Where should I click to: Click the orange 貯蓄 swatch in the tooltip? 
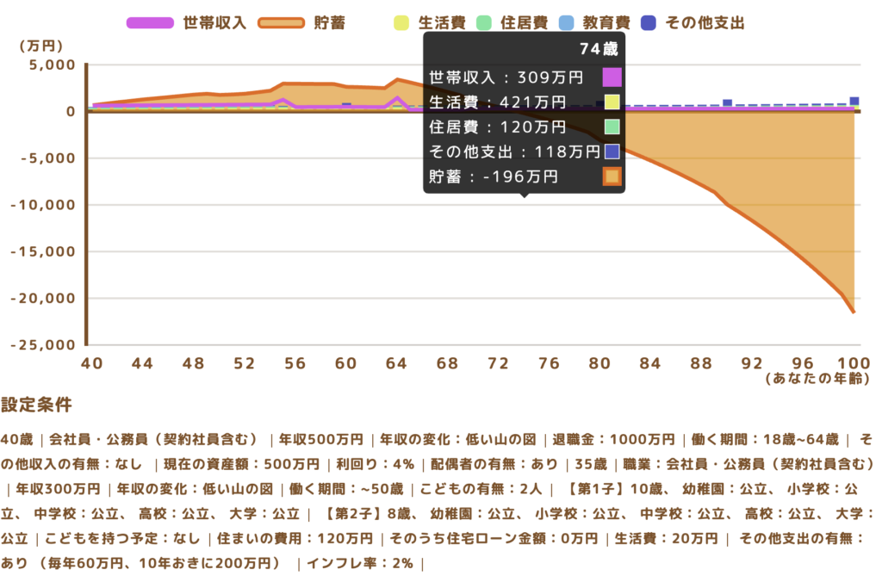click(x=612, y=176)
